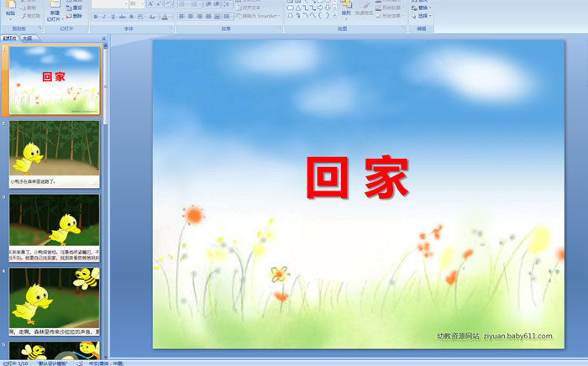This screenshot has width=588, height=366.
Task: Toggle bold formatting
Action: point(96,17)
